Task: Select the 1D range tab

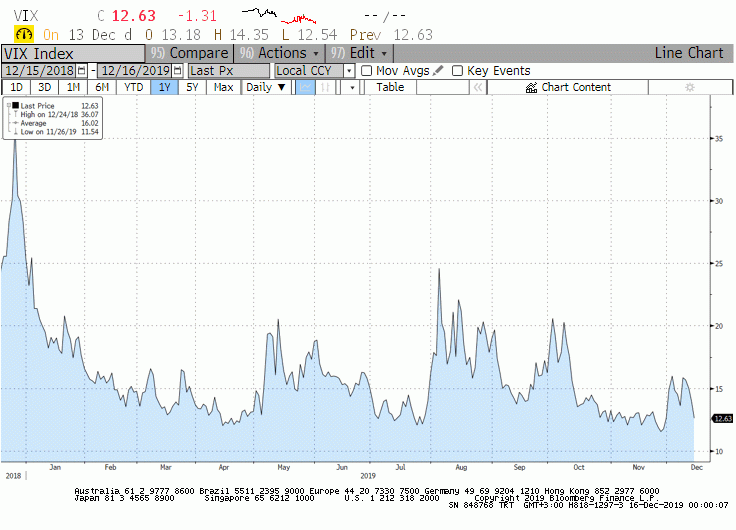Action: (16, 87)
